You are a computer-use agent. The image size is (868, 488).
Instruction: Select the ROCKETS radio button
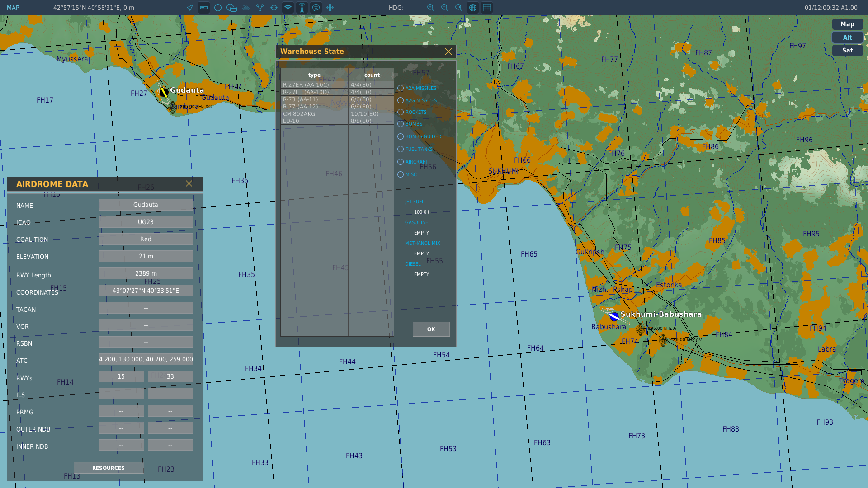coord(401,112)
